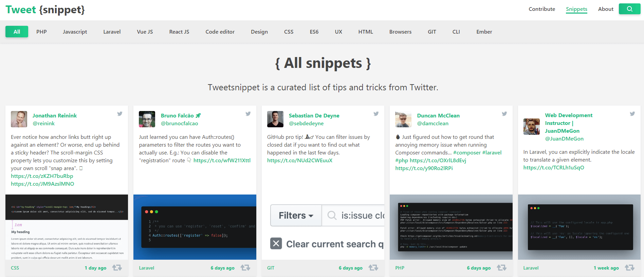Retweet icon on the 1 week ago card
Screen dimensions: 644x277
pyautogui.click(x=630, y=267)
